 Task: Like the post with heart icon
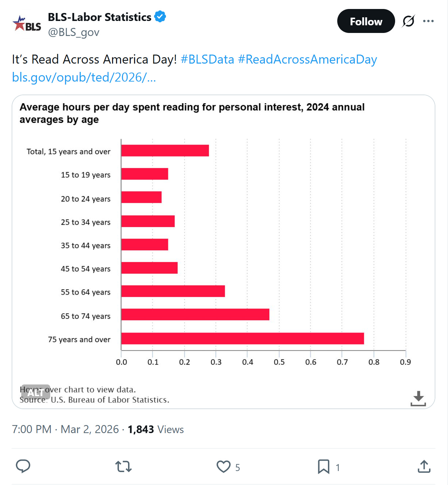pyautogui.click(x=224, y=466)
